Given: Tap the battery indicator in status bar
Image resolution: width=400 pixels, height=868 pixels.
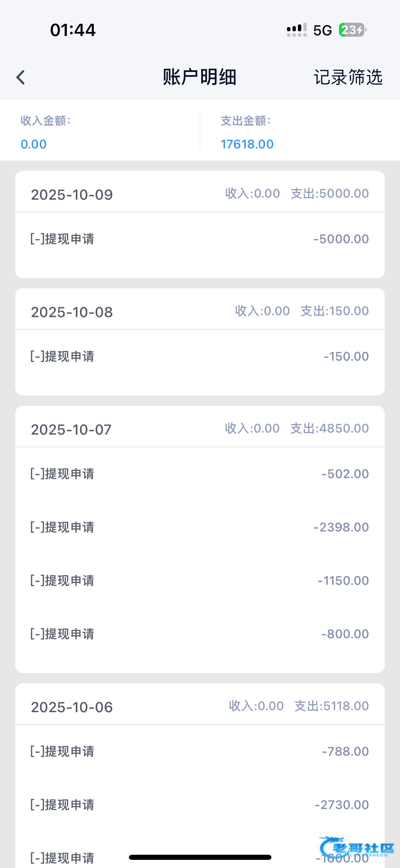Looking at the screenshot, I should coord(353,30).
